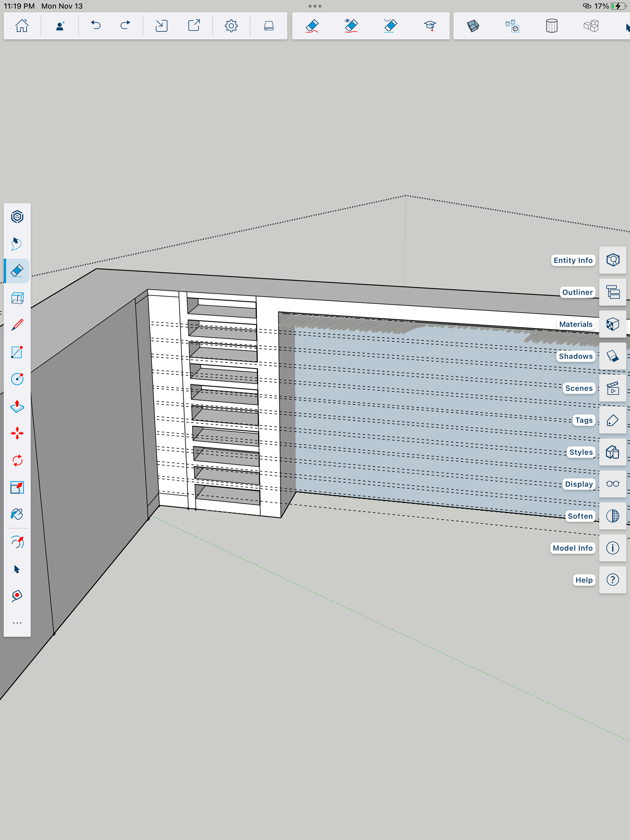Open the Tape Measure tool
630x840 pixels.
(x=17, y=595)
